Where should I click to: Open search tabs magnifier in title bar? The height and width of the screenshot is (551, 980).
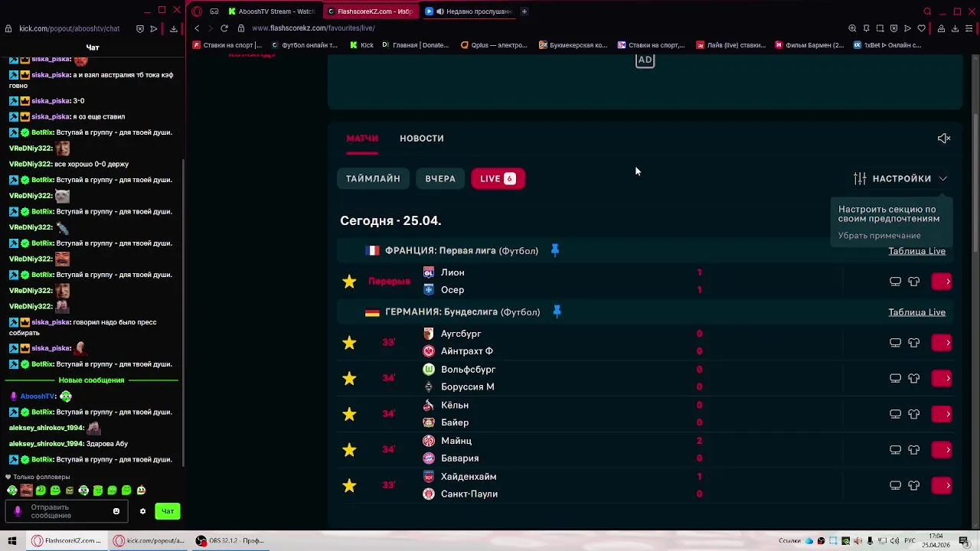[x=927, y=11]
